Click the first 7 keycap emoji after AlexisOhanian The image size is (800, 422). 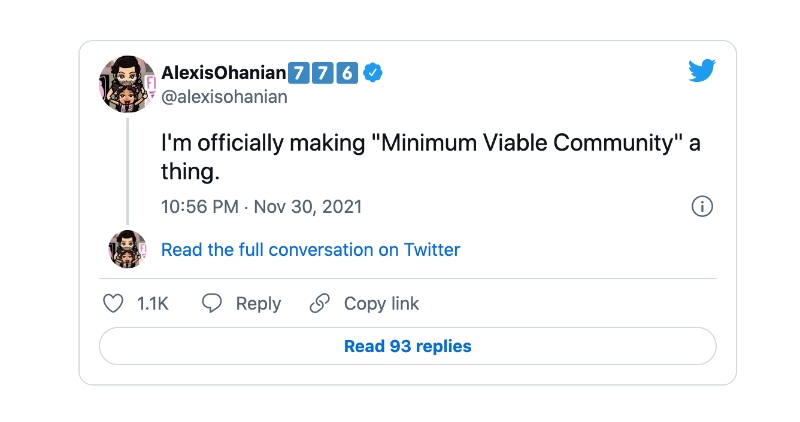coord(298,73)
